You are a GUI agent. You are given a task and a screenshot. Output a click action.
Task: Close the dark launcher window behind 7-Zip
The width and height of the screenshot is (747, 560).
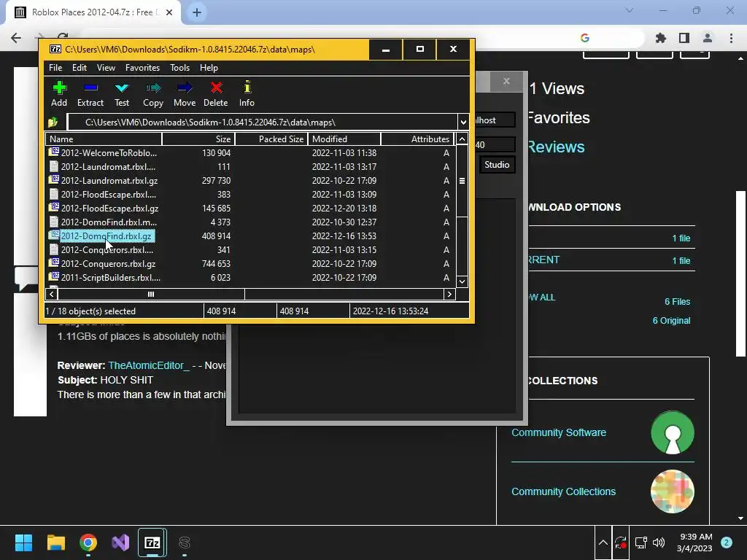(506, 81)
